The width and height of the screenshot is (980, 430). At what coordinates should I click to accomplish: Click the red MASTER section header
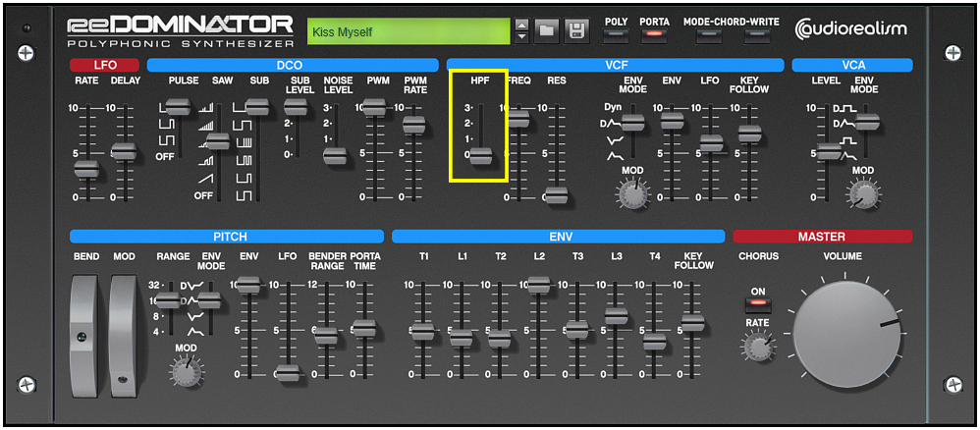[823, 237]
